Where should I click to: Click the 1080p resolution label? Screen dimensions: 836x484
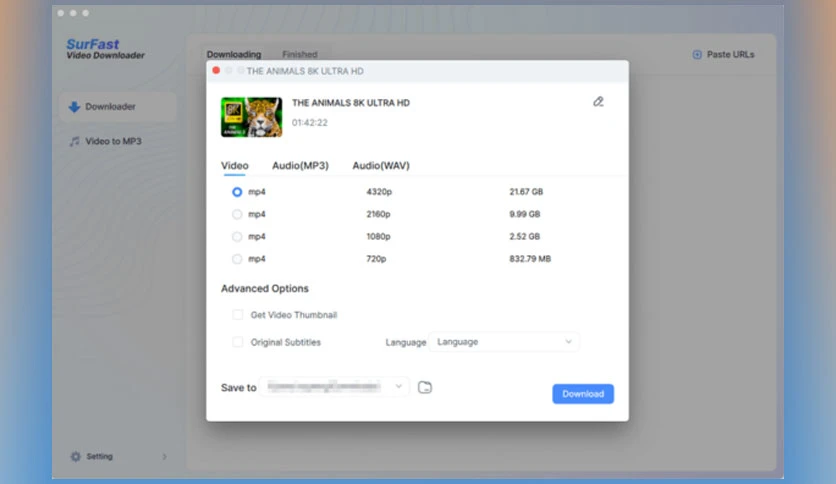[x=378, y=237]
